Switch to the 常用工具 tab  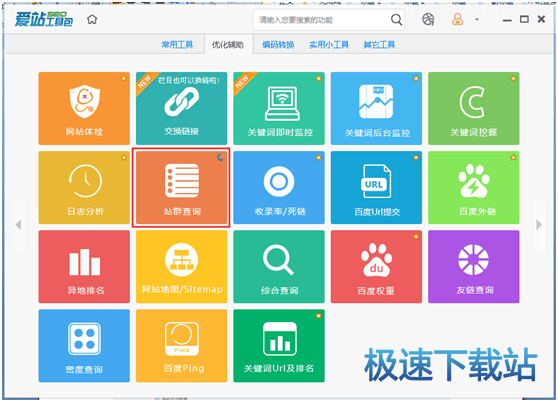177,45
